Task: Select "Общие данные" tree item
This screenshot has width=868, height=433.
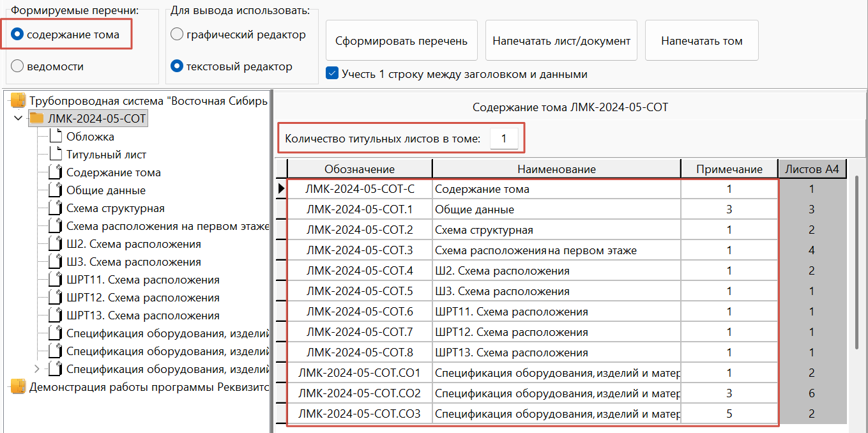Action: click(106, 190)
